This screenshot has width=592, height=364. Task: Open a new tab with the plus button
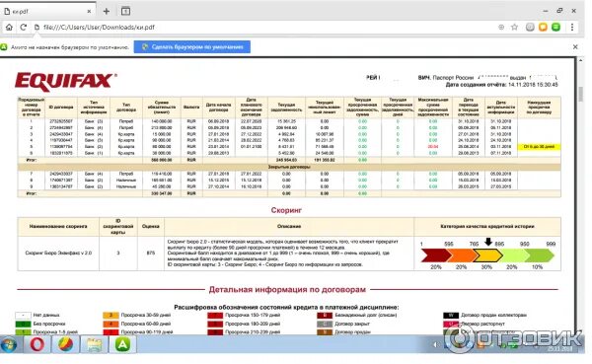click(107, 11)
